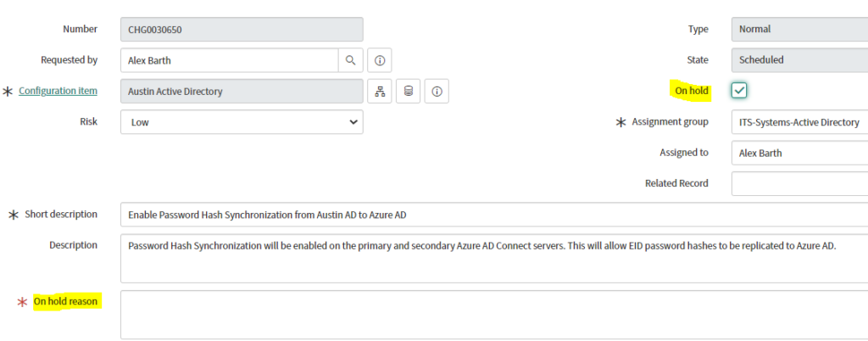The height and width of the screenshot is (341, 868).
Task: Focus the Assigned to field
Action: click(798, 154)
